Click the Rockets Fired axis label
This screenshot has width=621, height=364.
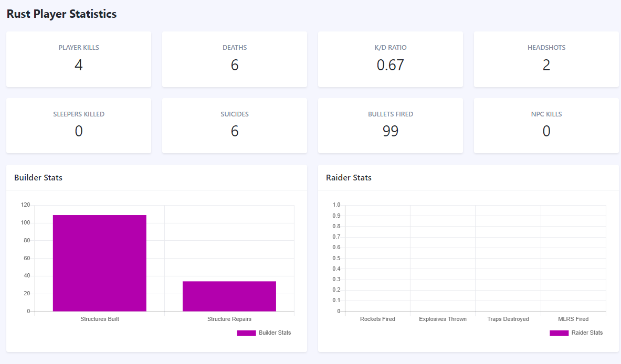click(377, 319)
